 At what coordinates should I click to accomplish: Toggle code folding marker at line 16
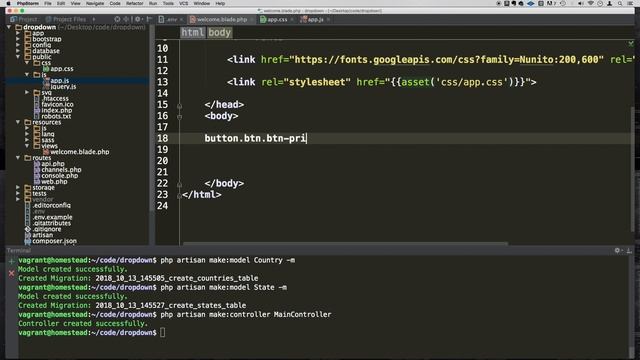179,116
